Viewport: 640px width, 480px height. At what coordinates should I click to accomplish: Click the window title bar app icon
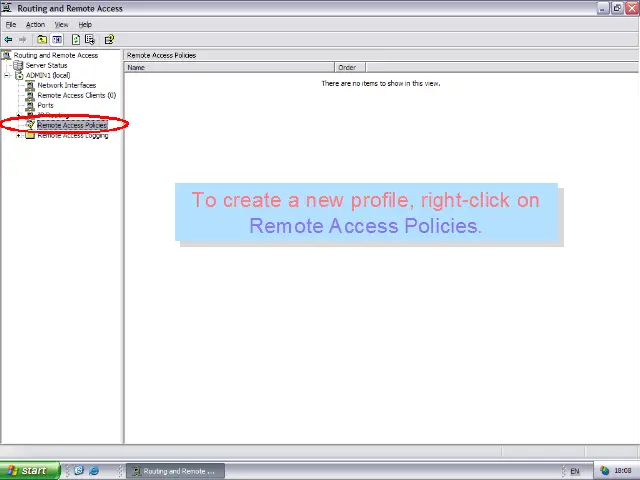point(7,8)
